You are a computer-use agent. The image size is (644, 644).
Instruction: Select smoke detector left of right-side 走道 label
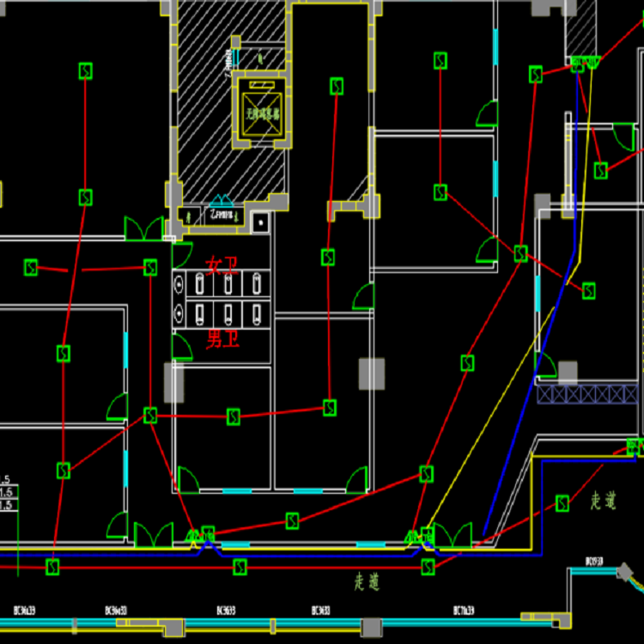(562, 502)
